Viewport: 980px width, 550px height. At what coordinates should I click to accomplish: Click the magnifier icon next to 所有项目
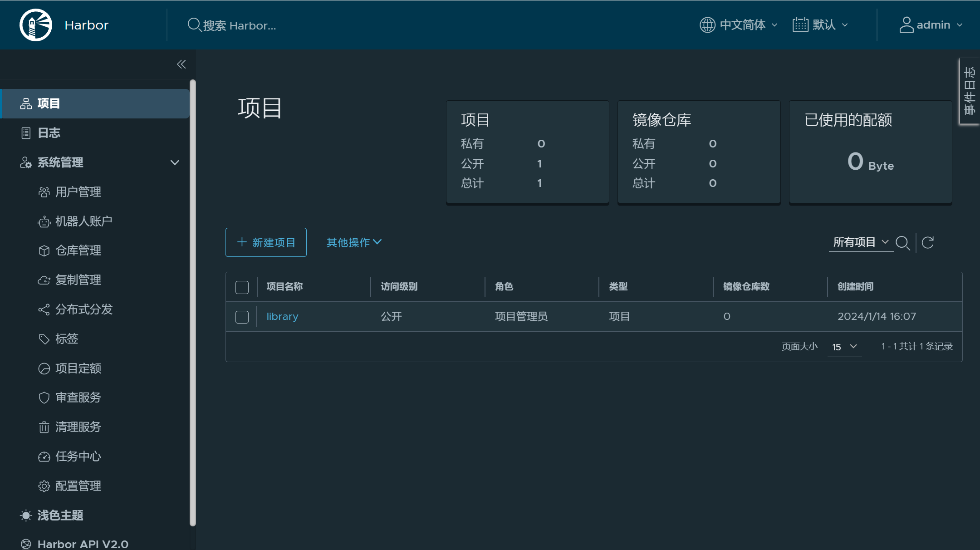click(902, 242)
